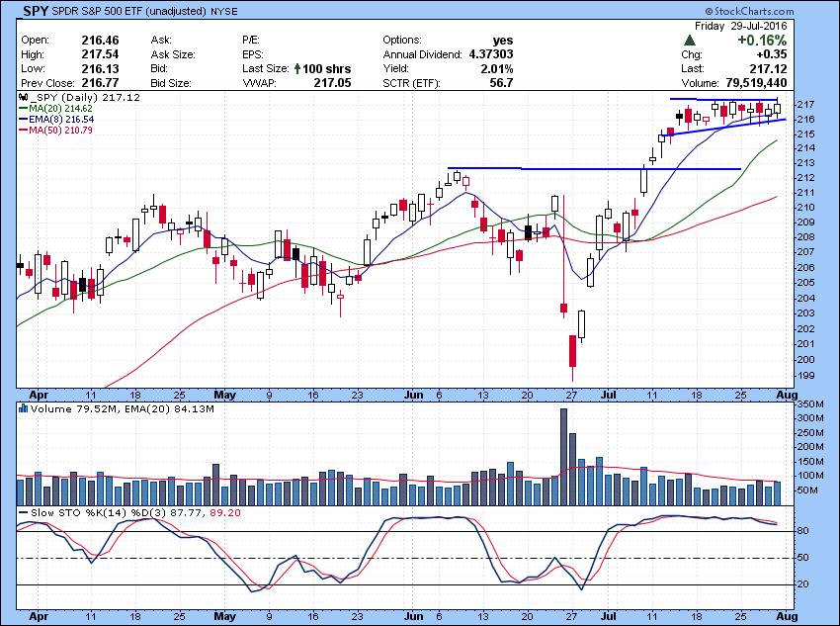Select the SCTR (ETF) value 56.7

(x=501, y=83)
